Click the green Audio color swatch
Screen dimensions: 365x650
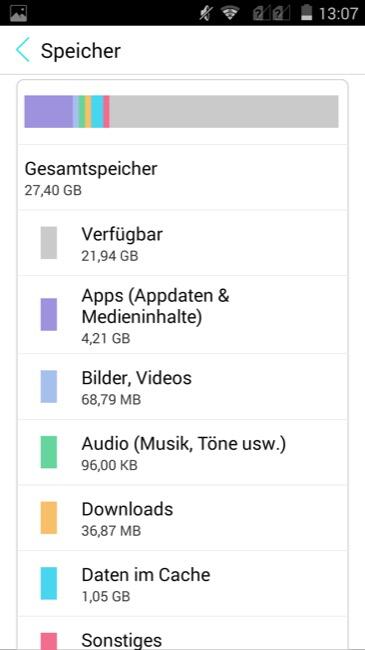tap(49, 452)
